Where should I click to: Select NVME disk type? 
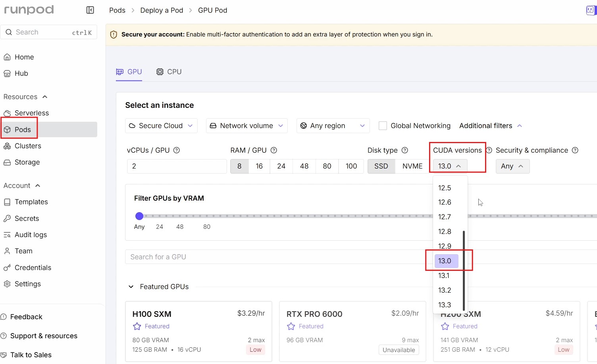(x=412, y=166)
